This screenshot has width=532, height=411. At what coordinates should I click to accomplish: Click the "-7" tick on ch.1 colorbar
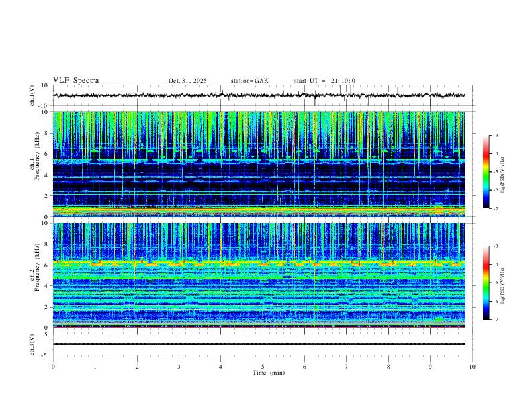pyautogui.click(x=495, y=208)
